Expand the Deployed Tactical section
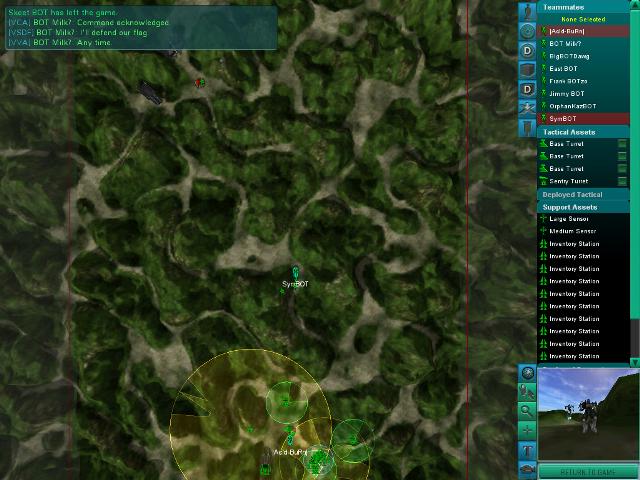This screenshot has height=480, width=640. point(583,195)
